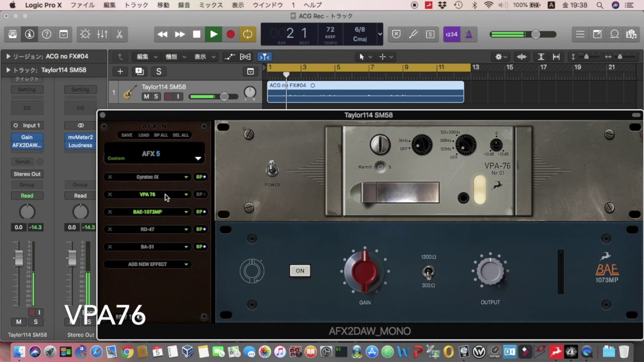Open the ファイル menu
644x362 pixels.
coord(83,5)
